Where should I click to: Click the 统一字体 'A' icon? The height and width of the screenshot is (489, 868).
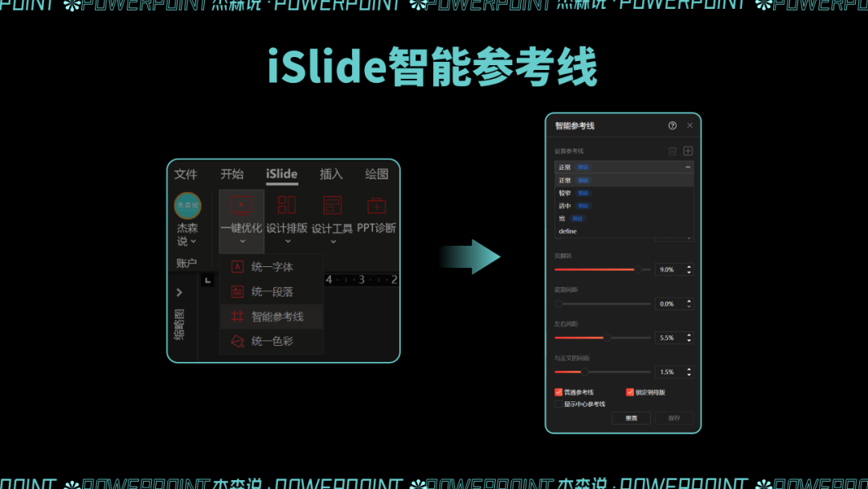pos(237,266)
